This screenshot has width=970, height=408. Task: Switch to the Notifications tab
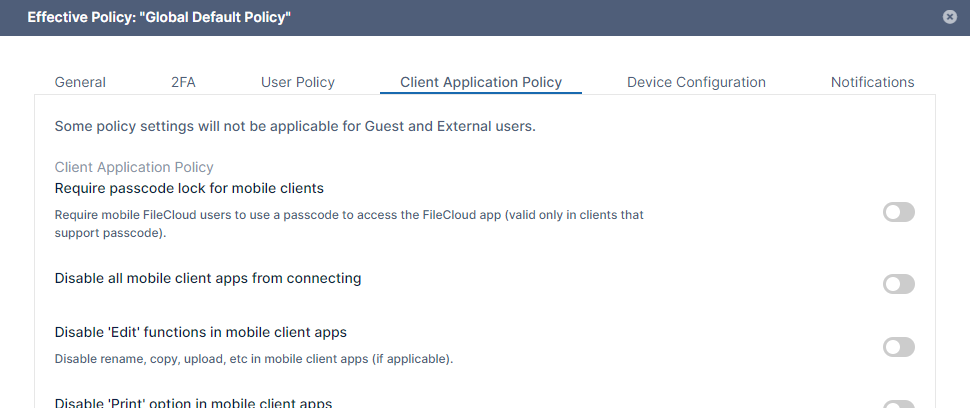tap(872, 82)
